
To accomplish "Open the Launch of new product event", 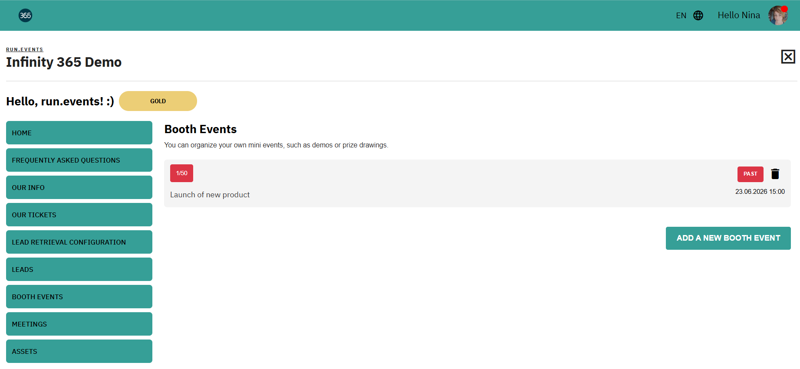I will coord(210,195).
